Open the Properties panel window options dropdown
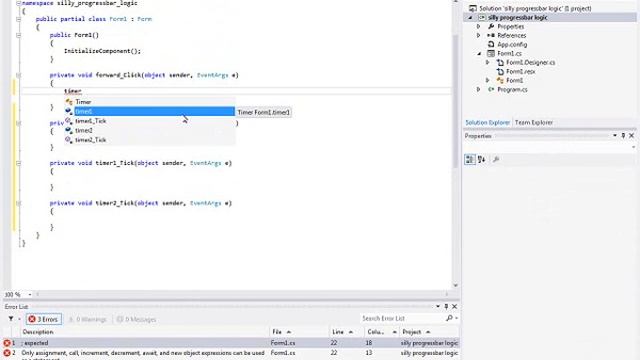Image resolution: width=640 pixels, height=360 pixels. (615, 136)
